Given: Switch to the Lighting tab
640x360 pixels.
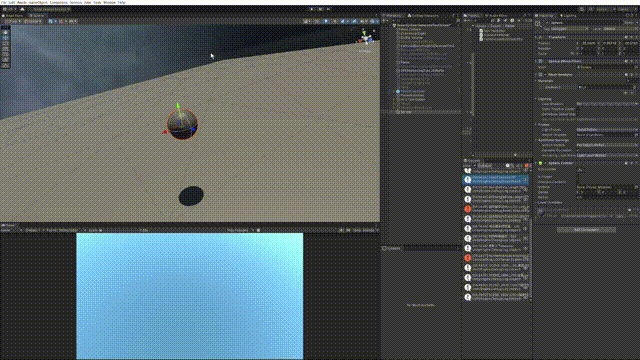Looking at the screenshot, I should (x=569, y=16).
